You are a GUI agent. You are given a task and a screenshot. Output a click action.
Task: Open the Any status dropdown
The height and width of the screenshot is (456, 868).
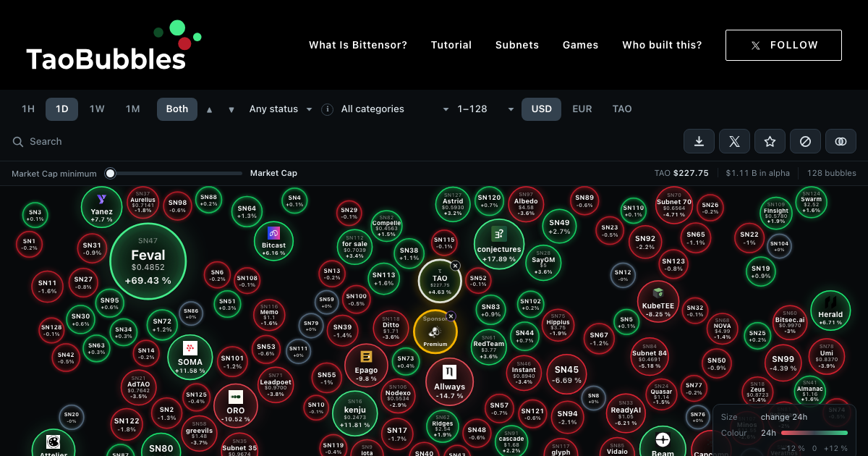click(281, 109)
